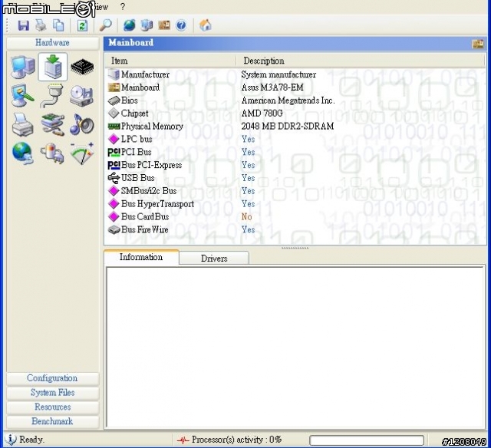This screenshot has width=491, height=448.
Task: Open the Printer icon in sidebar
Action: pyautogui.click(x=23, y=124)
